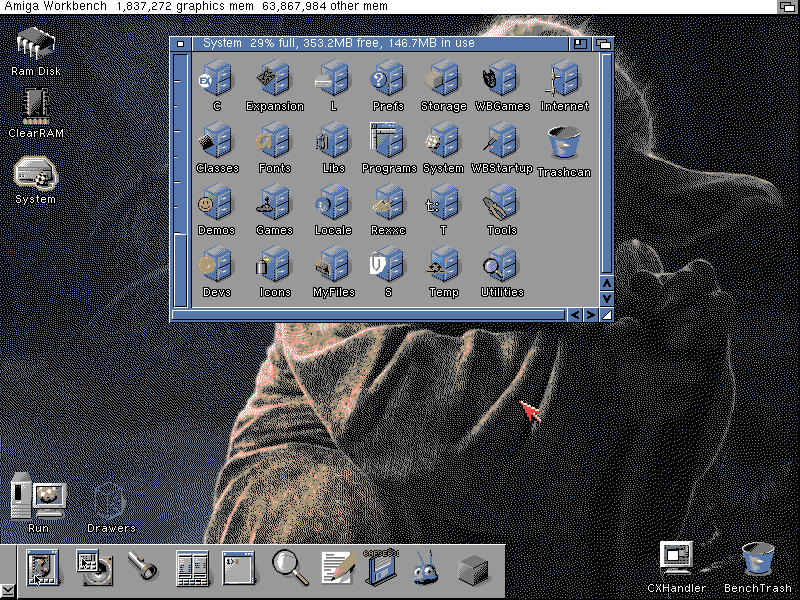Click the vertical scrollbar of System window

tap(607, 163)
